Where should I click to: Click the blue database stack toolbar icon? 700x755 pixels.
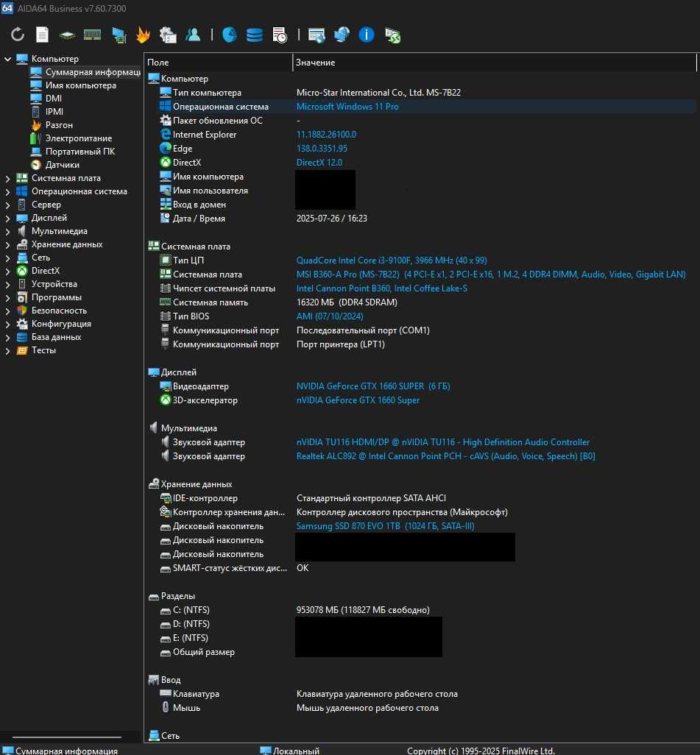[255, 35]
